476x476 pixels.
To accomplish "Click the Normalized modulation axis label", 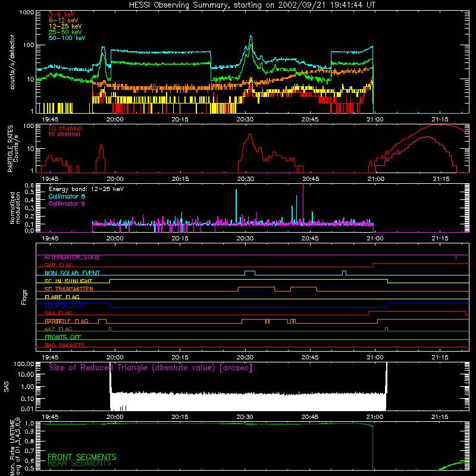I will tap(15, 208).
